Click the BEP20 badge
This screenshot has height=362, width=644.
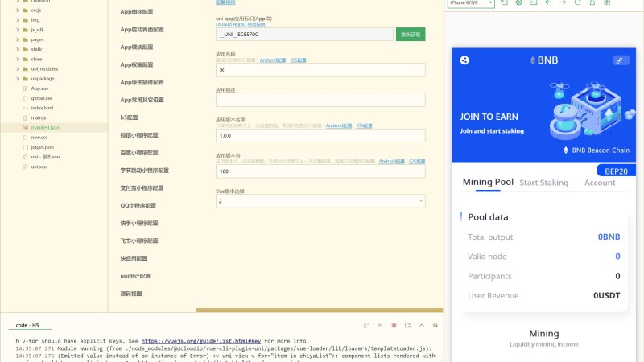pyautogui.click(x=616, y=171)
